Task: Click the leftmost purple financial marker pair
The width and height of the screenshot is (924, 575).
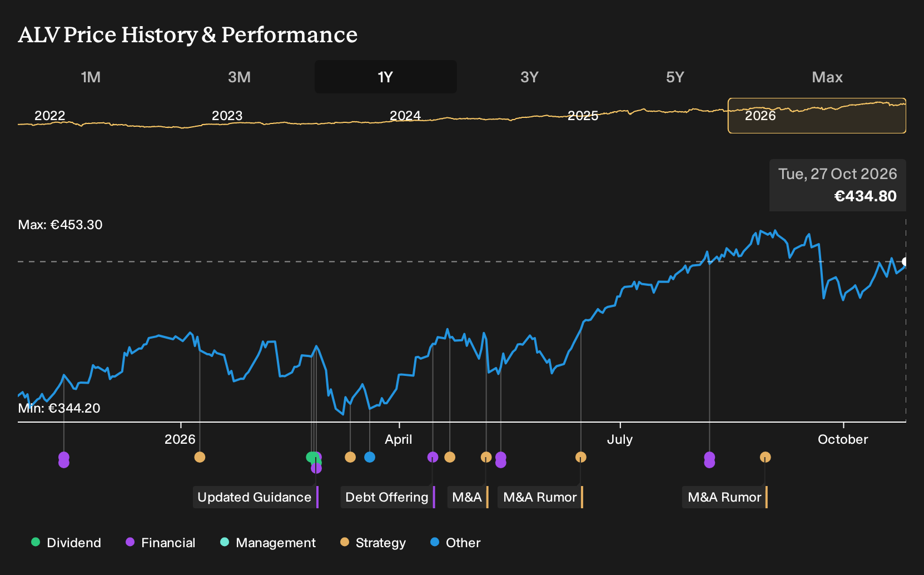Action: coord(64,460)
